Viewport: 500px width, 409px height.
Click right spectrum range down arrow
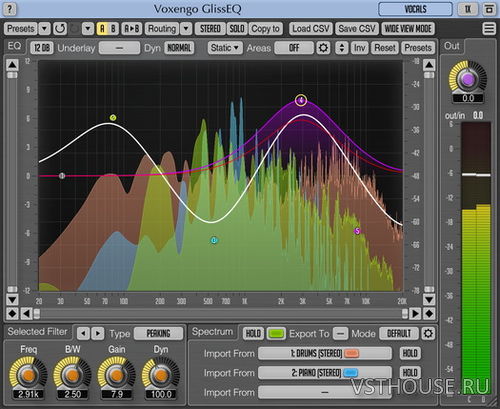429,300
